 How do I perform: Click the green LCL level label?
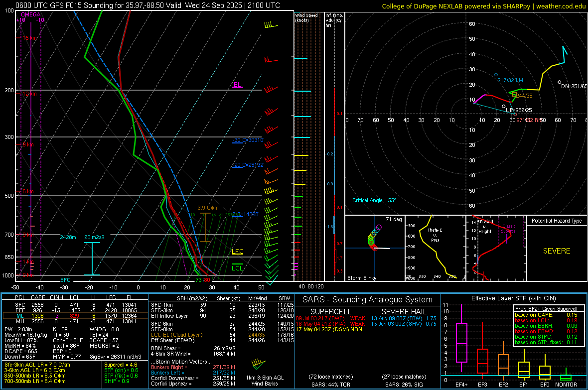tap(237, 268)
